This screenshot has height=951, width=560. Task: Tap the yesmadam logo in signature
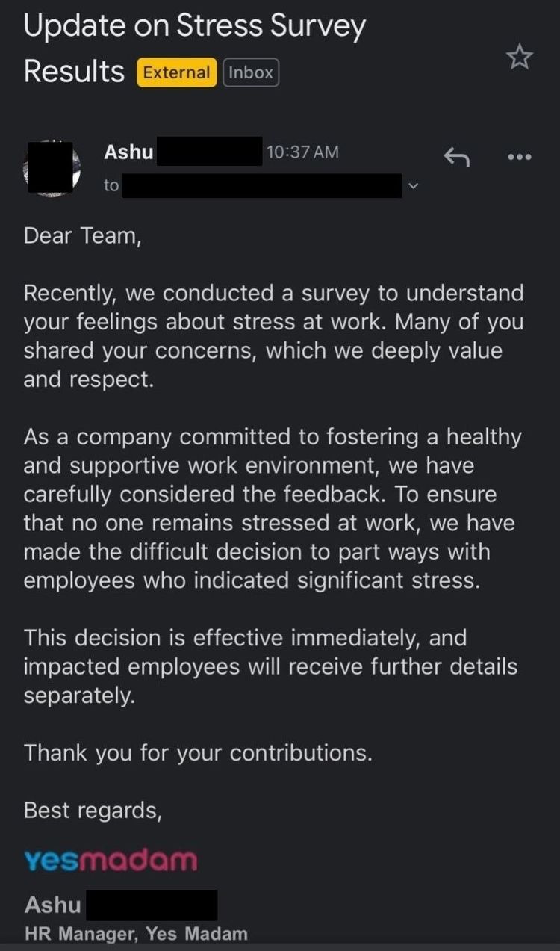pos(111,860)
